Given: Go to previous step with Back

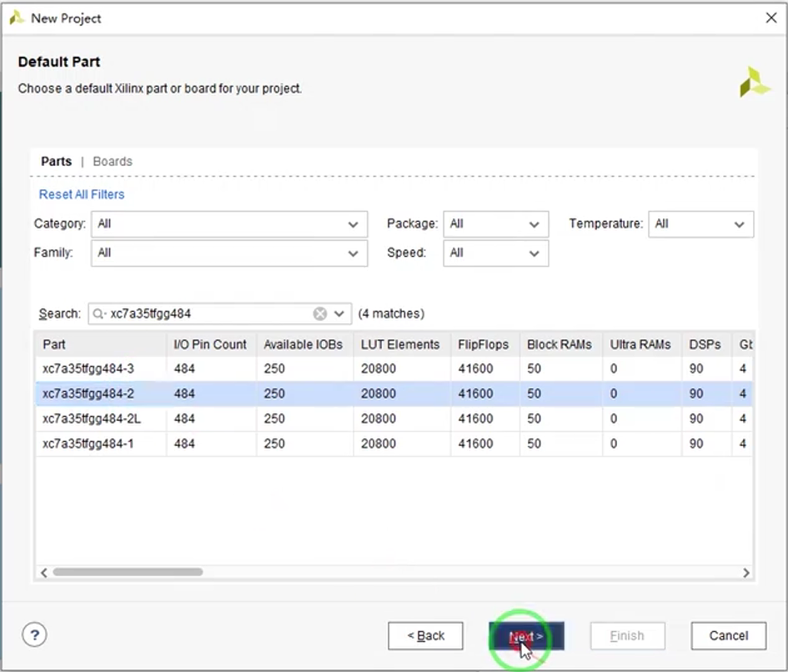Looking at the screenshot, I should 425,636.
